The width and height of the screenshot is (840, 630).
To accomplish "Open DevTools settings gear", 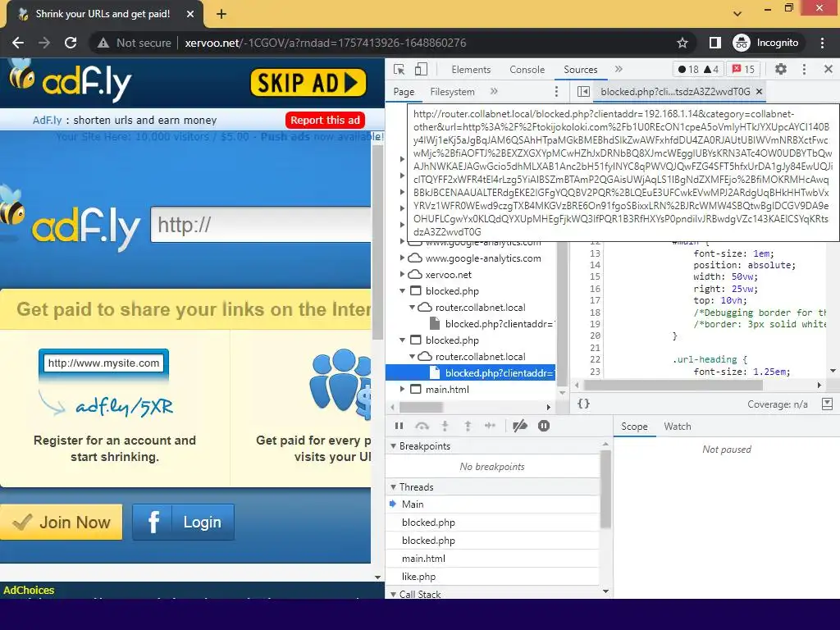I will tap(781, 69).
